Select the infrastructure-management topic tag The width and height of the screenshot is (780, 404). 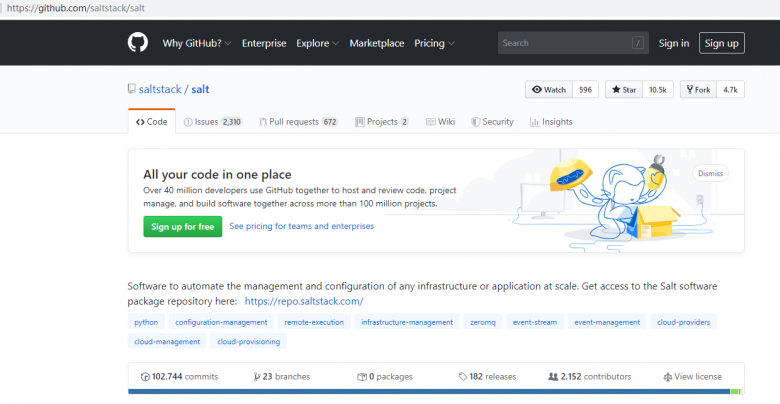[407, 322]
